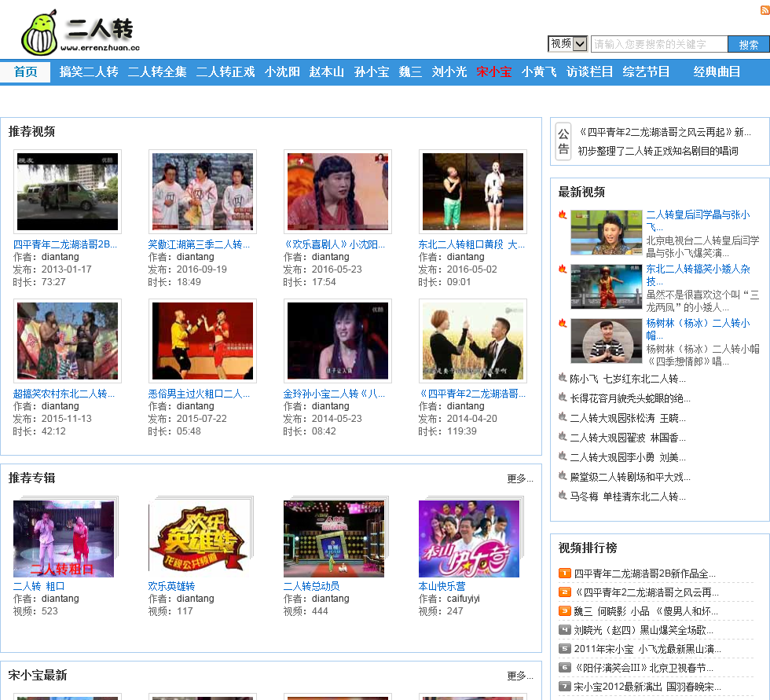The height and width of the screenshot is (700, 770).
Task: Open the 东北二人转粗口黄段 video thumbnail
Action: [472, 192]
